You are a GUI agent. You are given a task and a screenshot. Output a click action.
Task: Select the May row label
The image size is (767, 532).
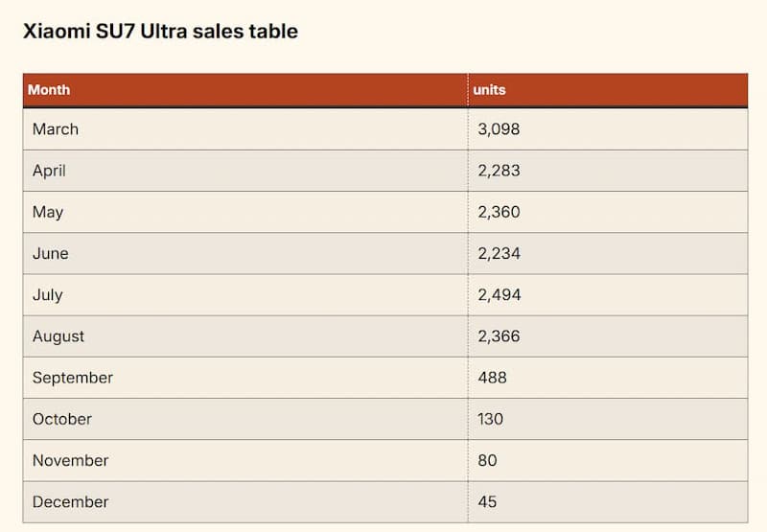48,212
